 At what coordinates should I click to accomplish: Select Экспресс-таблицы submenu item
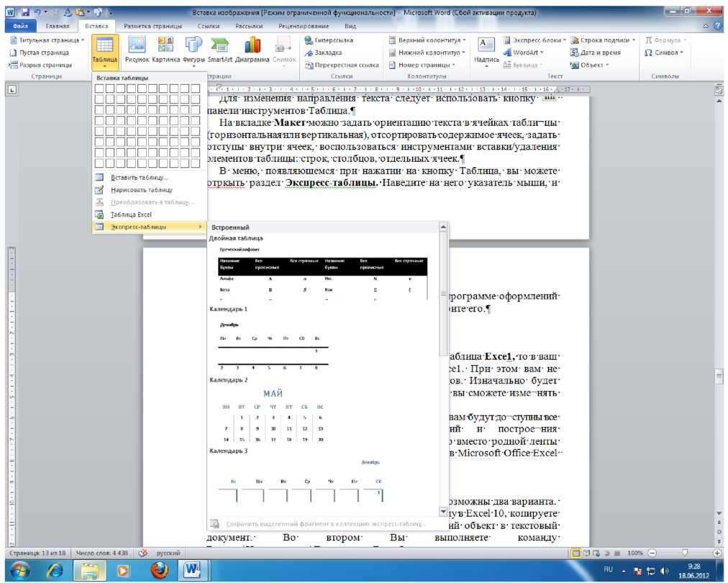[150, 227]
